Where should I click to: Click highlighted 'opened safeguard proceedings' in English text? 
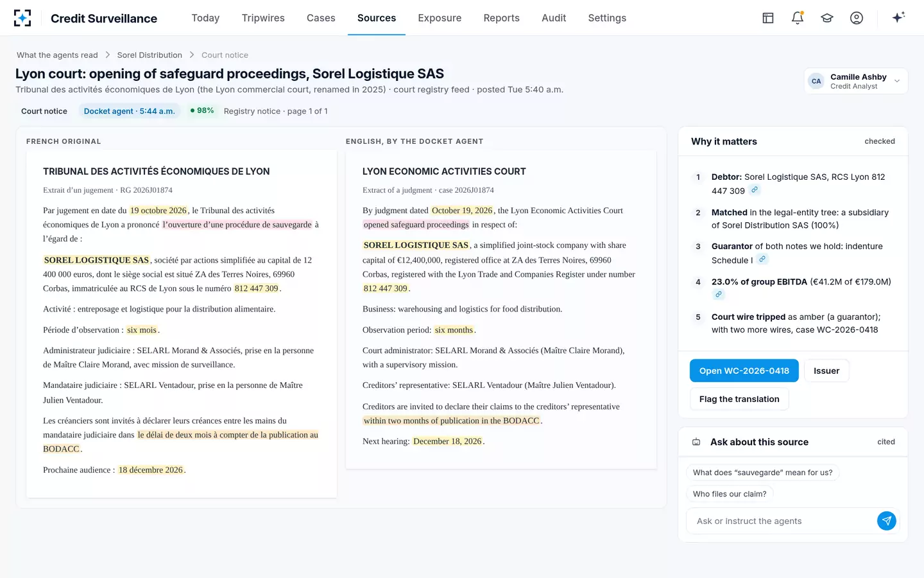(x=416, y=224)
